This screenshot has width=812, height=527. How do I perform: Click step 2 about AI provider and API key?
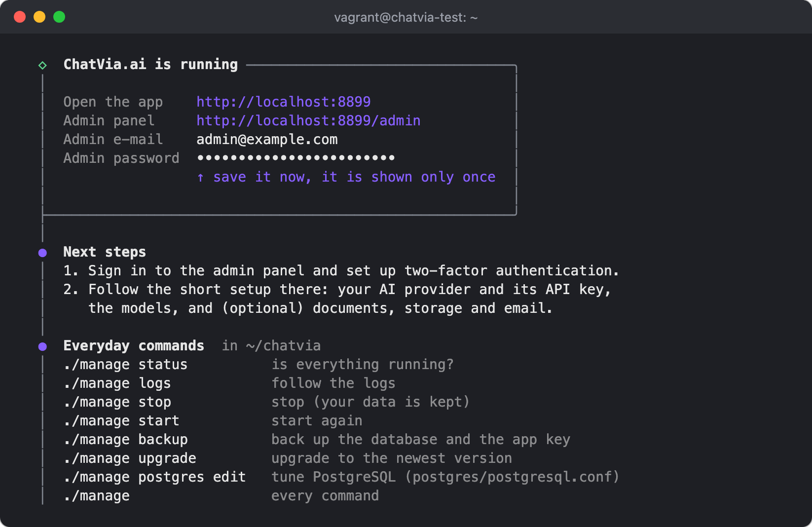[337, 289]
